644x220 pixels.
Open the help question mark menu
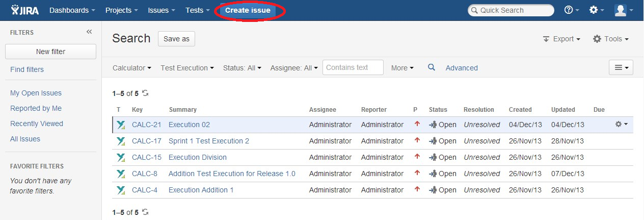pyautogui.click(x=571, y=10)
